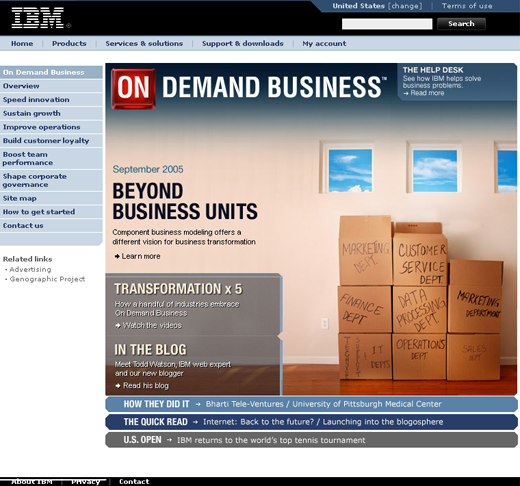The image size is (520, 486).
Task: Open Shape corporate governance sidebar link
Action: (51, 180)
